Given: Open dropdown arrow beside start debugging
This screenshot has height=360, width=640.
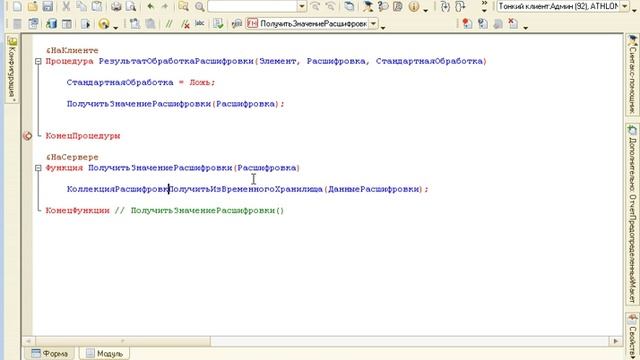Looking at the screenshot, I should pyautogui.click(x=116, y=27).
